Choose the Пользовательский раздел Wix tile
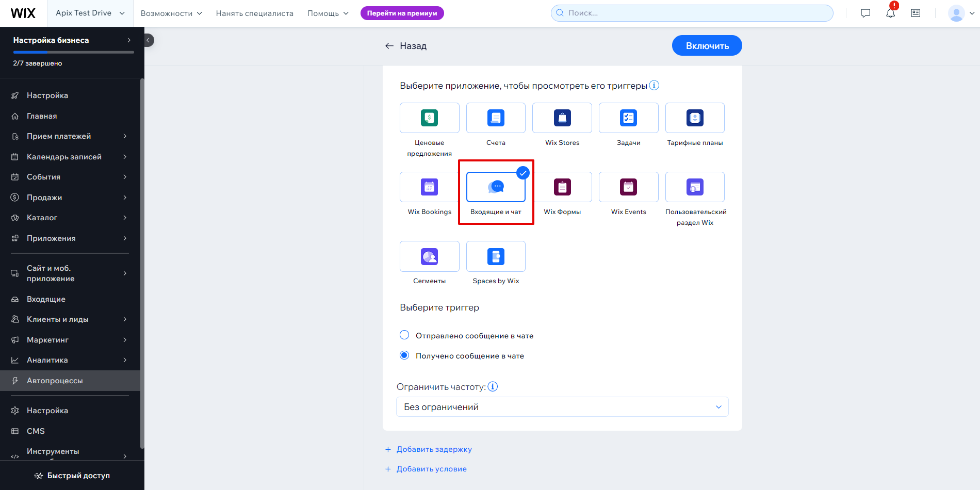The height and width of the screenshot is (490, 980). click(695, 187)
